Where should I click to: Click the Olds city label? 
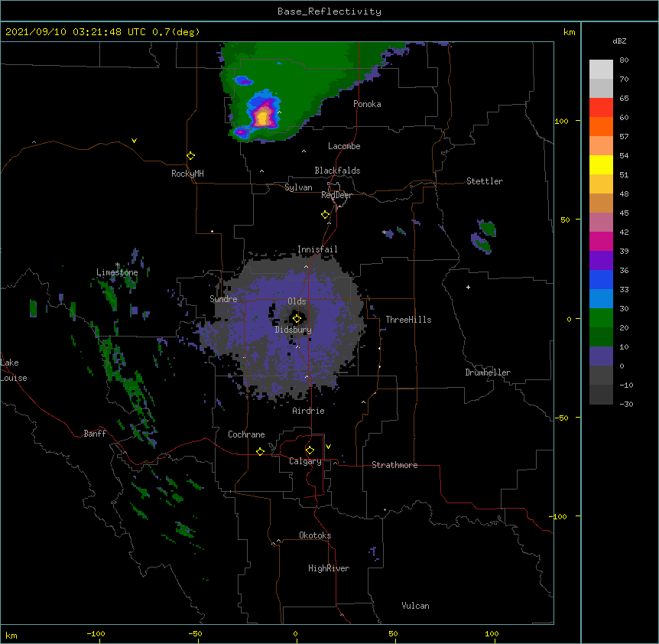[297, 301]
